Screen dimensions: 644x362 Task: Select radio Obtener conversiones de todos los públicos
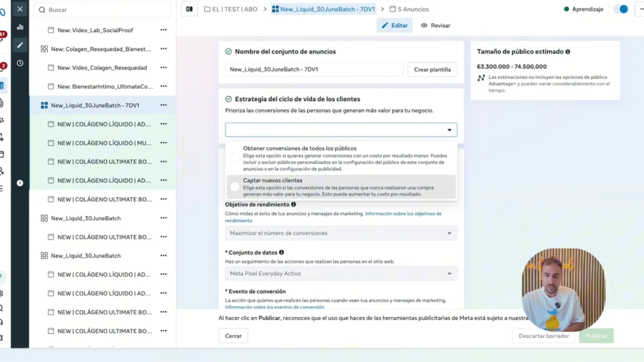point(235,158)
